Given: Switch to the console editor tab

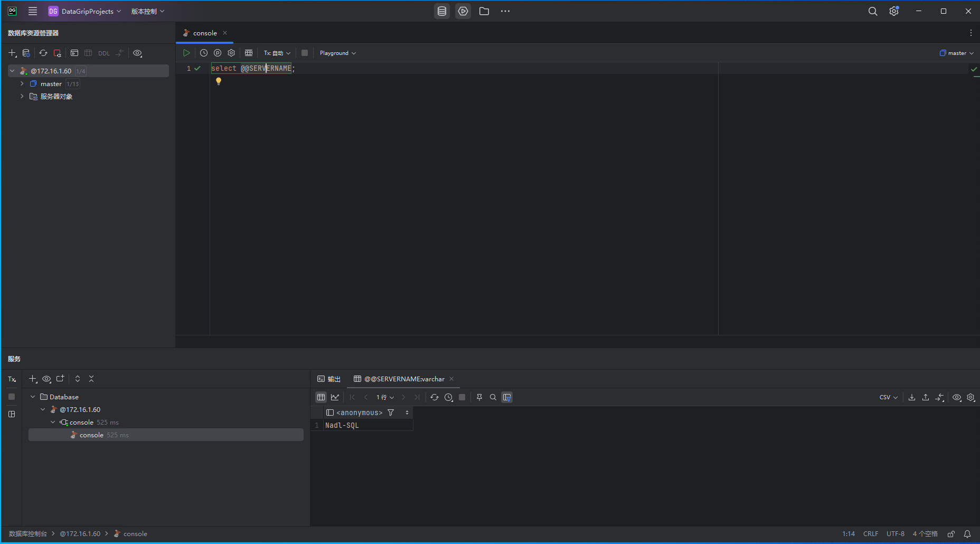Looking at the screenshot, I should [205, 33].
